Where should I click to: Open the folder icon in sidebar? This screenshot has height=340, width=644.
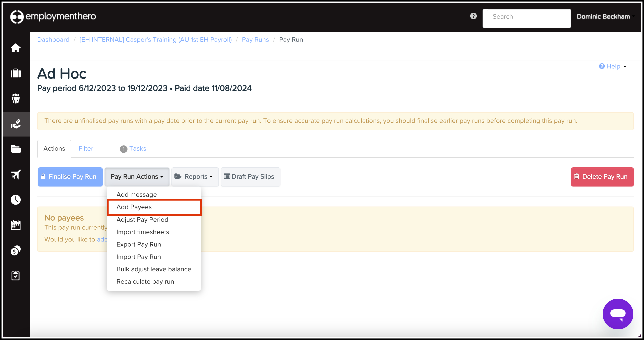coord(15,149)
